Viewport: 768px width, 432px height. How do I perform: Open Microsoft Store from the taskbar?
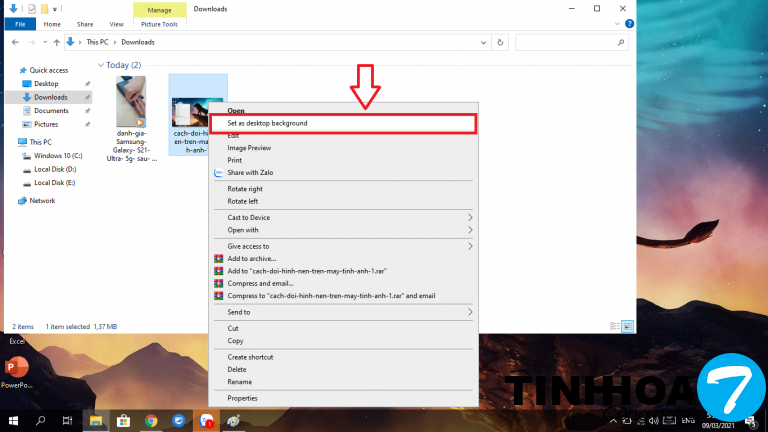(124, 421)
